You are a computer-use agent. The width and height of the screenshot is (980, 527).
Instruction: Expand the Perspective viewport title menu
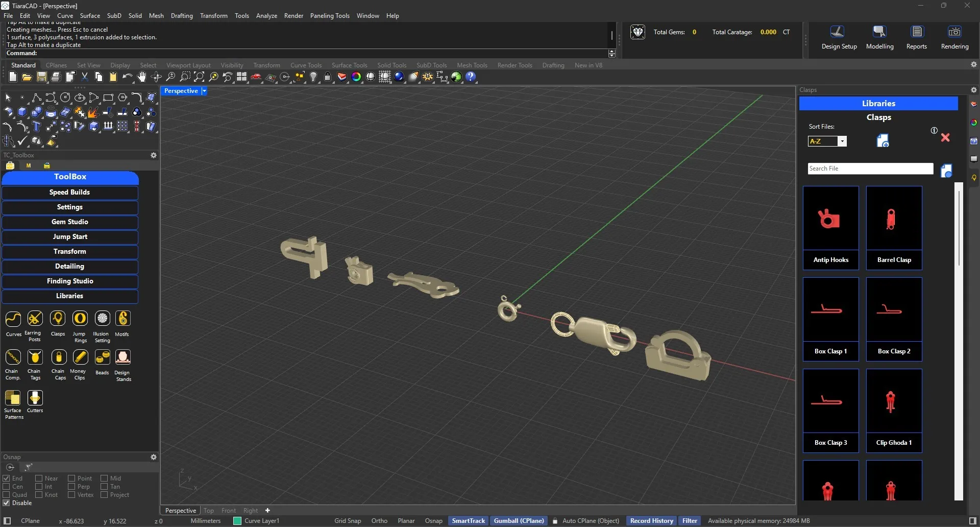coord(204,91)
